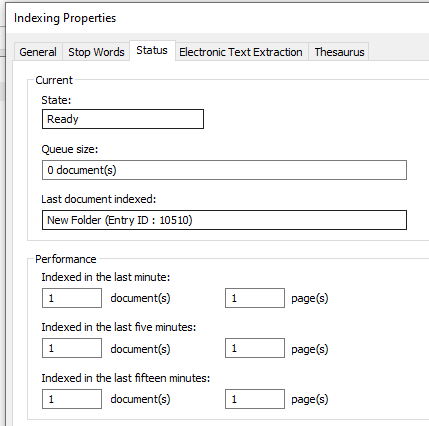Select the Status tab
Image resolution: width=429 pixels, height=426 pixels.
click(152, 50)
